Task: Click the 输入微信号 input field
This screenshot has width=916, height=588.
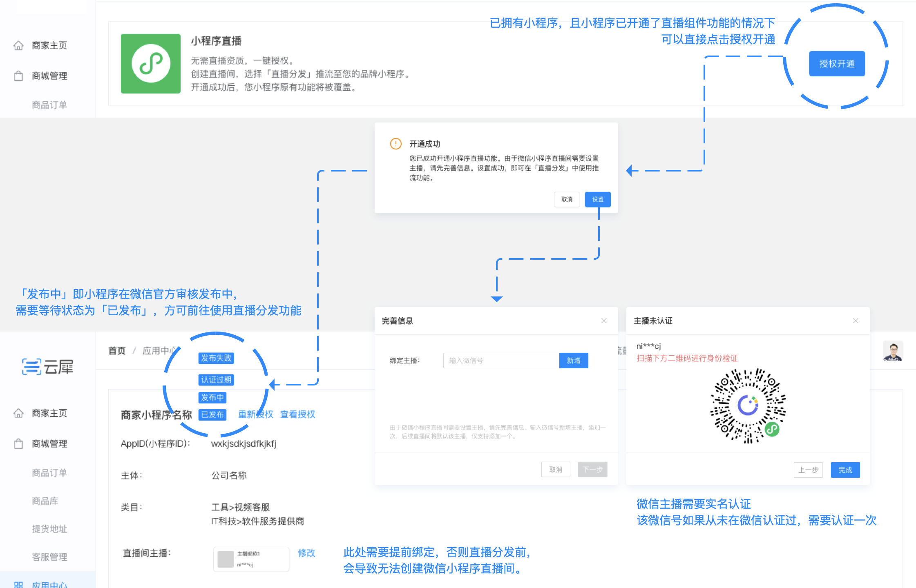Action: pyautogui.click(x=501, y=361)
